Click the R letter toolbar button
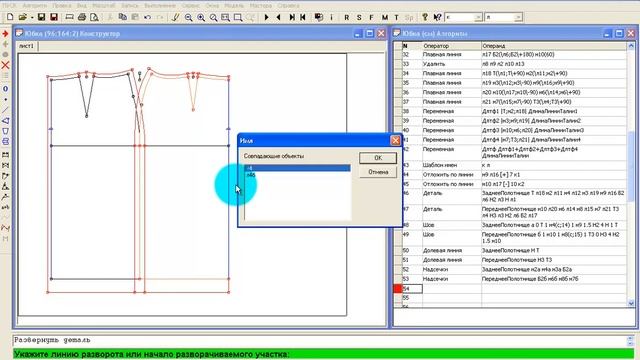 tap(347, 17)
